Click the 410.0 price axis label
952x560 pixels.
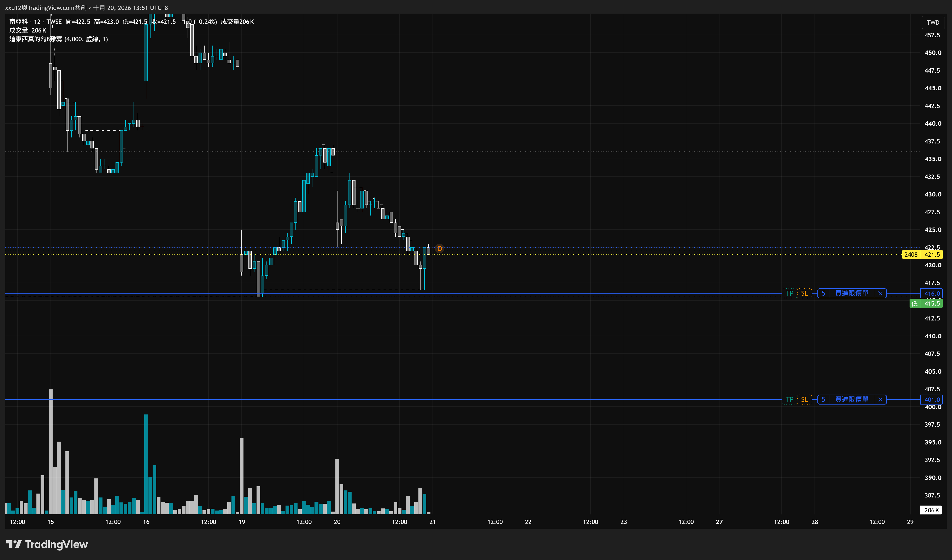(x=933, y=336)
